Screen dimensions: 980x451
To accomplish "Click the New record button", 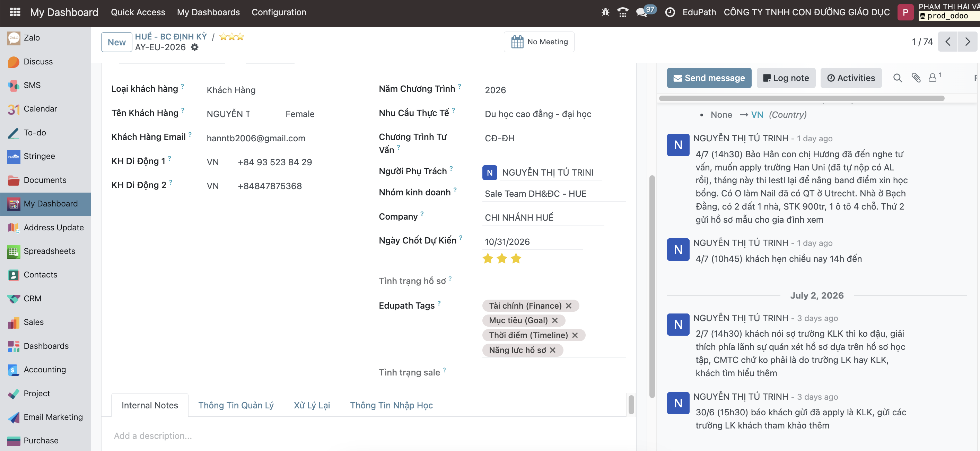I will click(x=116, y=42).
